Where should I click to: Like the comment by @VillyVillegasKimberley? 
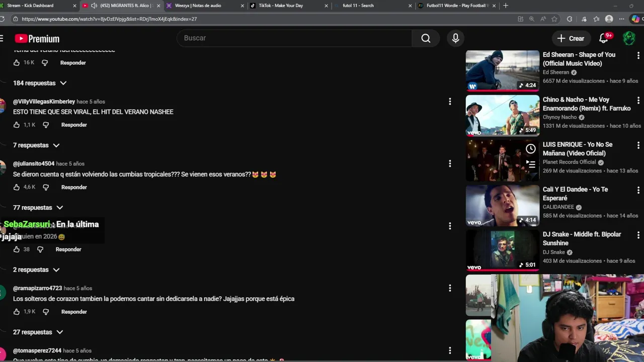pos(17,125)
